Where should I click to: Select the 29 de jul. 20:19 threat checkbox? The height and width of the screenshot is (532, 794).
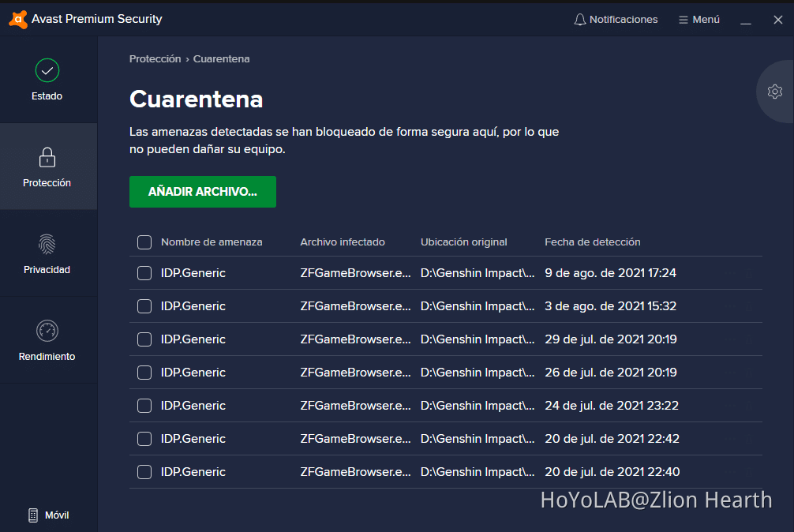click(x=144, y=339)
